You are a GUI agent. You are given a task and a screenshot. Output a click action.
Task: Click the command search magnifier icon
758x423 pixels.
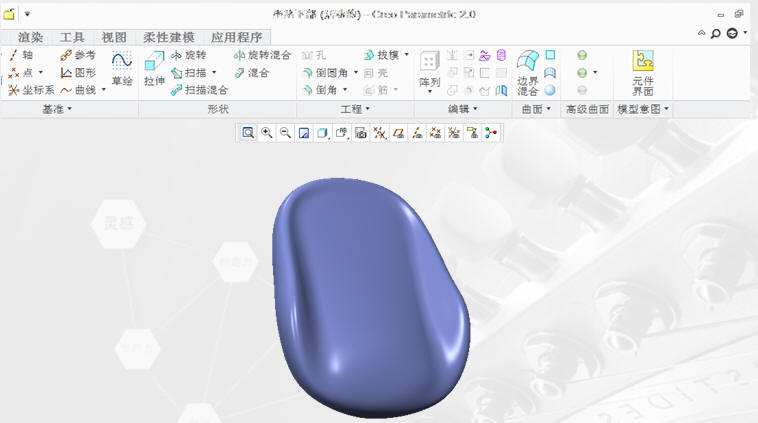716,33
